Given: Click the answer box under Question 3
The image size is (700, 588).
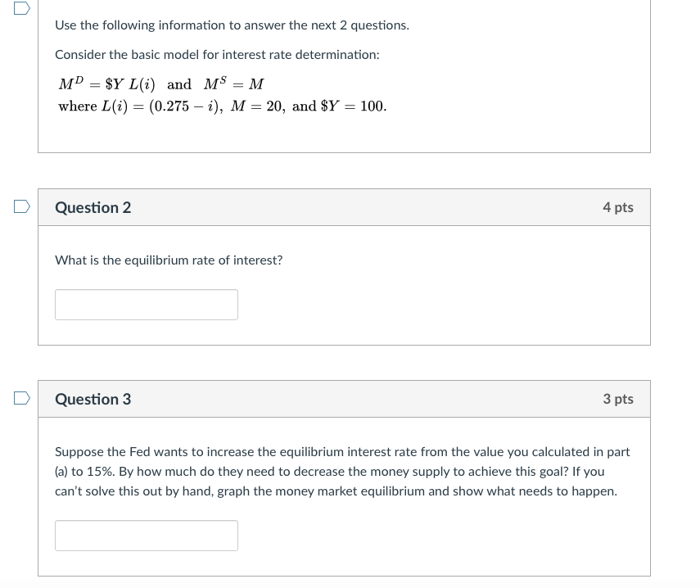Looking at the screenshot, I should [x=147, y=535].
